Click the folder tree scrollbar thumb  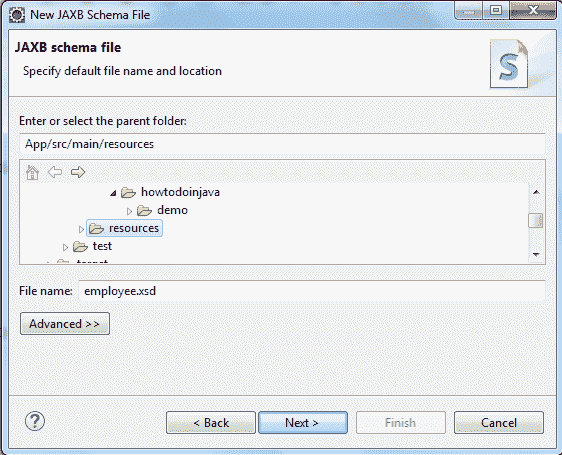[x=536, y=221]
